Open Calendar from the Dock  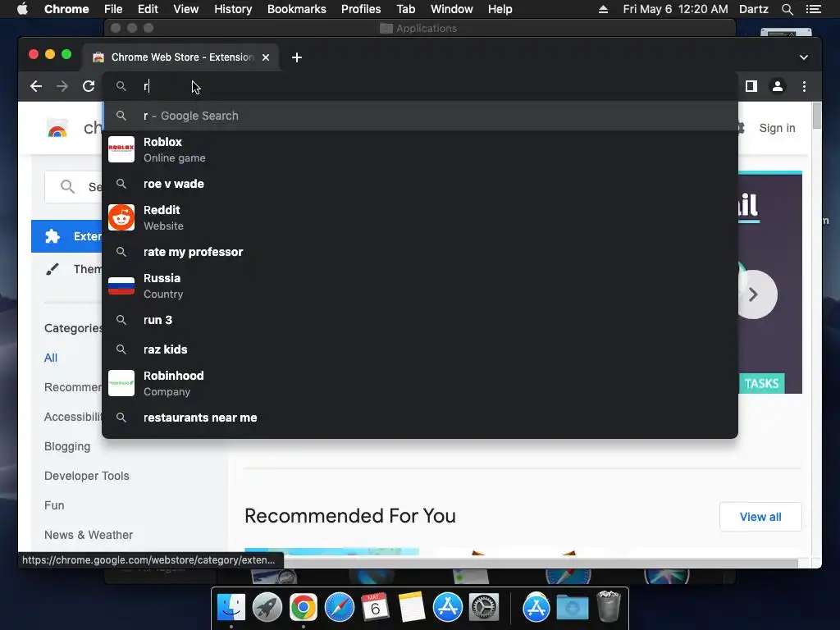[375, 608]
